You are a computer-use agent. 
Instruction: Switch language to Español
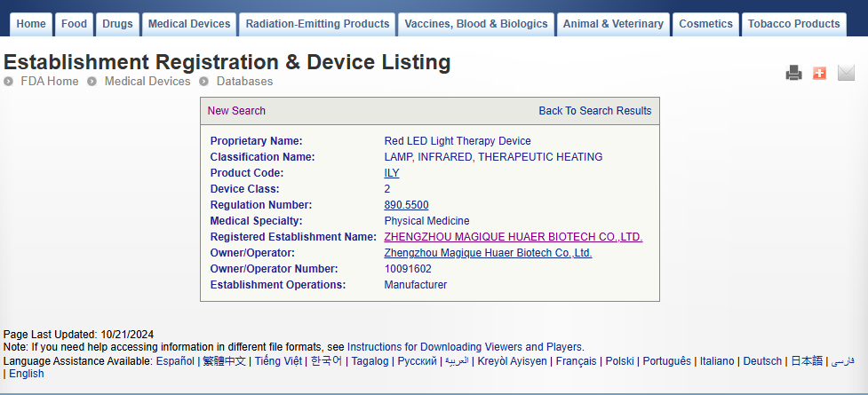click(x=175, y=361)
